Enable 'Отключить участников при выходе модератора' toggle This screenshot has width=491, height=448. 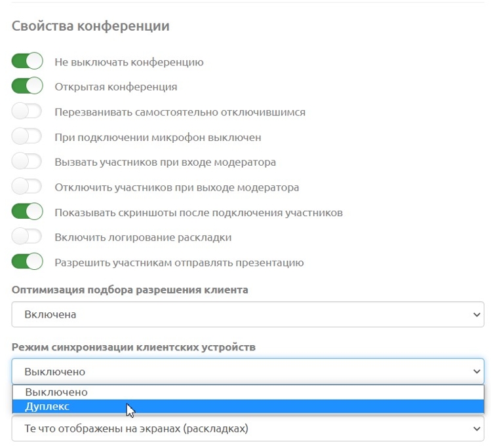pyautogui.click(x=27, y=187)
